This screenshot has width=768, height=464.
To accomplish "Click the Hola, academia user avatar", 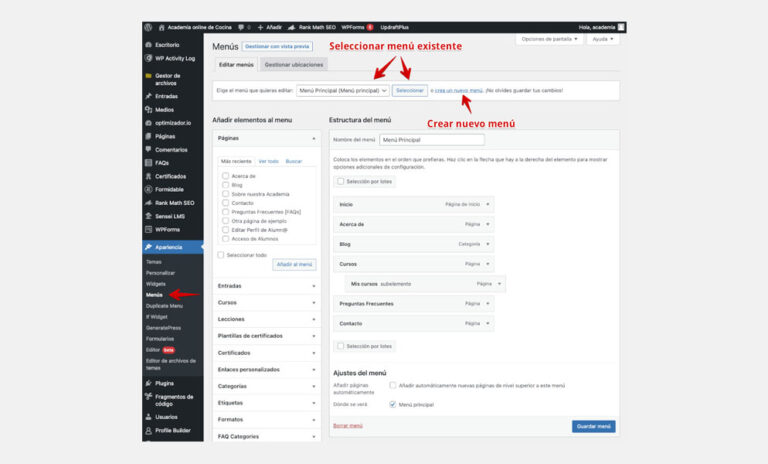I will [621, 27].
